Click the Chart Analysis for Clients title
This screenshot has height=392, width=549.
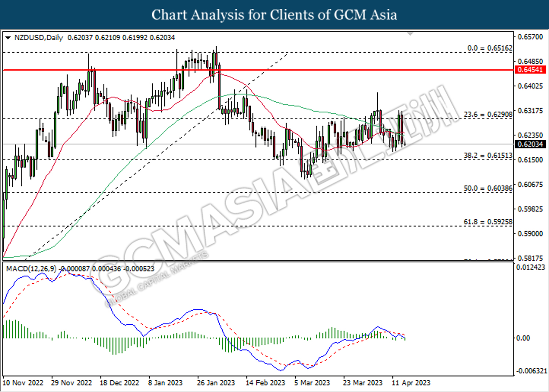274,15
